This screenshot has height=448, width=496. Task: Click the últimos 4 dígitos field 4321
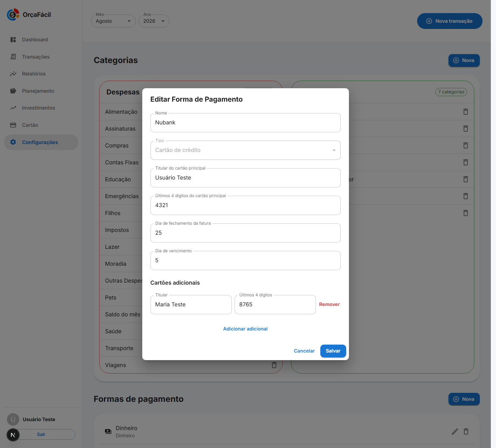pyautogui.click(x=245, y=205)
